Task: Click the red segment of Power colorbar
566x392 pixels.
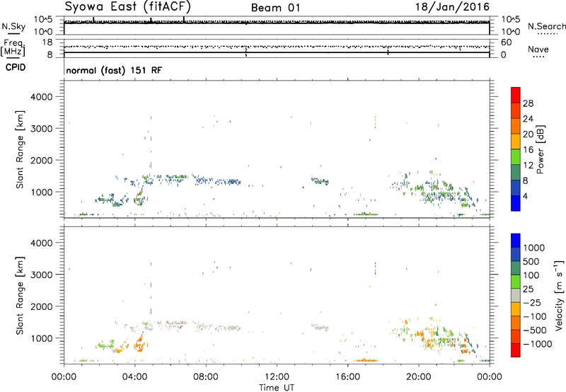Action: 516,96
